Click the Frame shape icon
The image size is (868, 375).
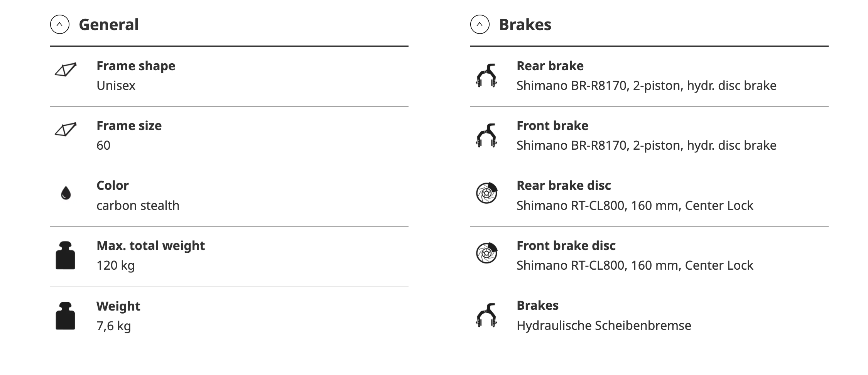click(x=66, y=70)
